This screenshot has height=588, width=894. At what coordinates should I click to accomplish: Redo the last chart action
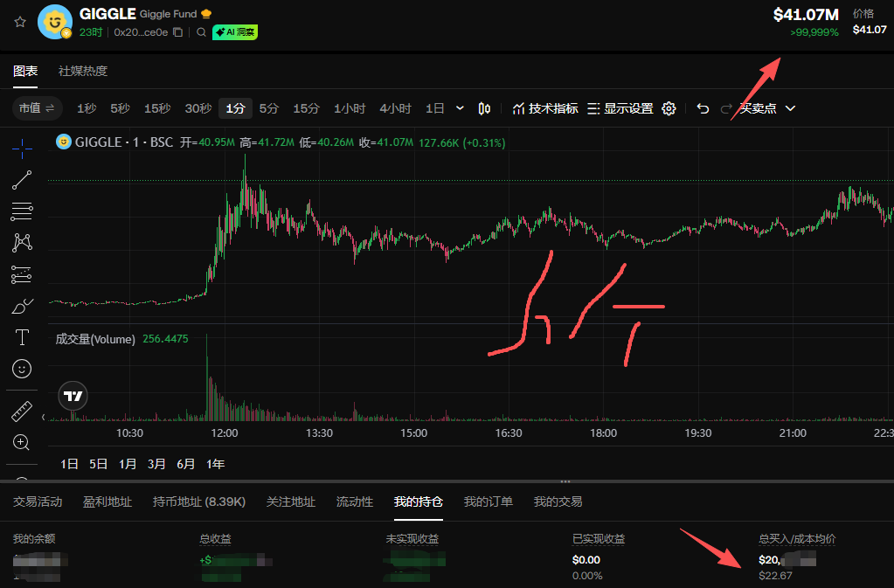click(726, 108)
